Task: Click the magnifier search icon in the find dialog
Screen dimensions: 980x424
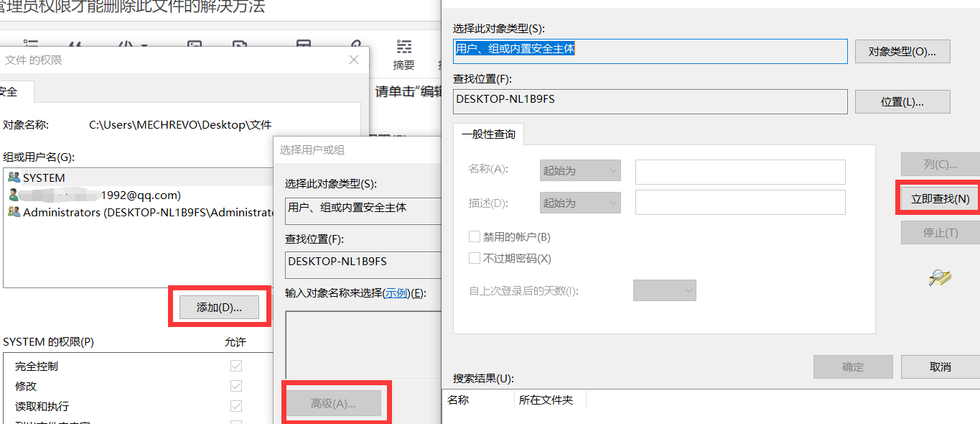Action: click(x=939, y=279)
